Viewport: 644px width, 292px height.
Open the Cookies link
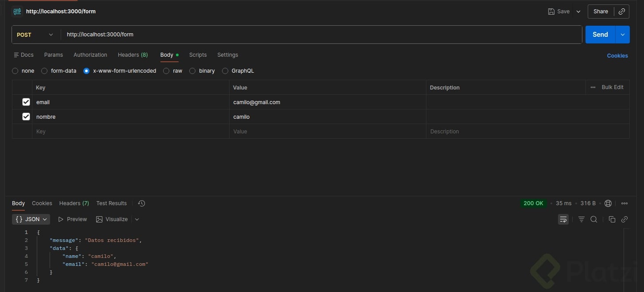[x=617, y=56]
